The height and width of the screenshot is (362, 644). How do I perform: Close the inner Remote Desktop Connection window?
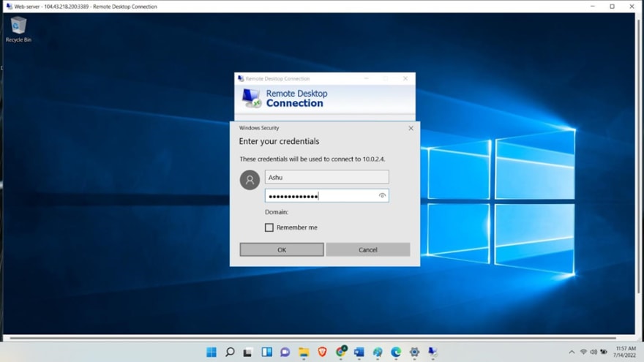point(405,78)
